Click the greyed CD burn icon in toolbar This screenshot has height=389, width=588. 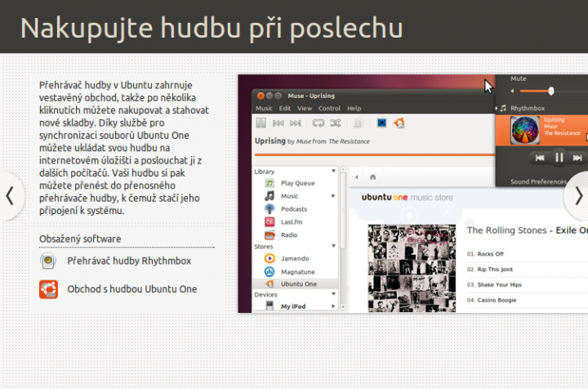coord(359,123)
